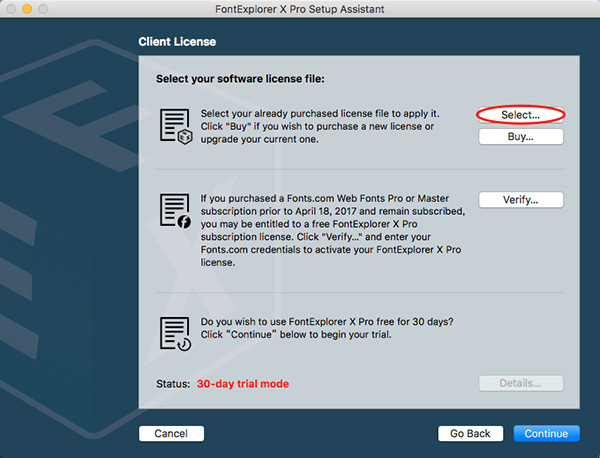
Task: Click the Select... license file button
Action: click(521, 115)
